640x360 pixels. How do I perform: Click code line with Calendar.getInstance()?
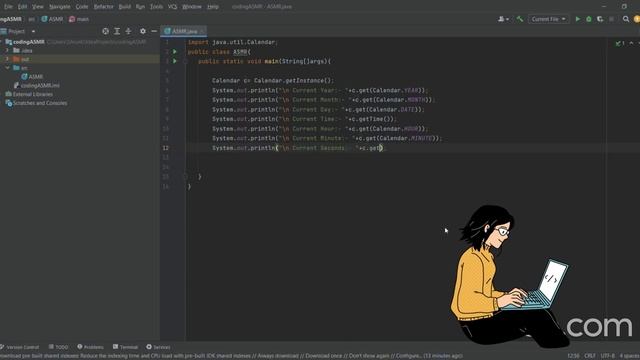[x=273, y=81]
